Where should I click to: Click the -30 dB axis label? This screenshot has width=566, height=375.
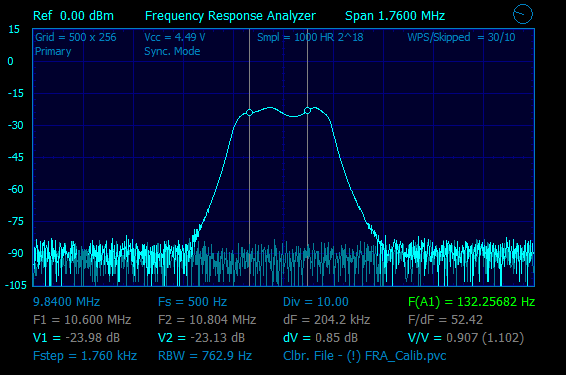pos(15,125)
